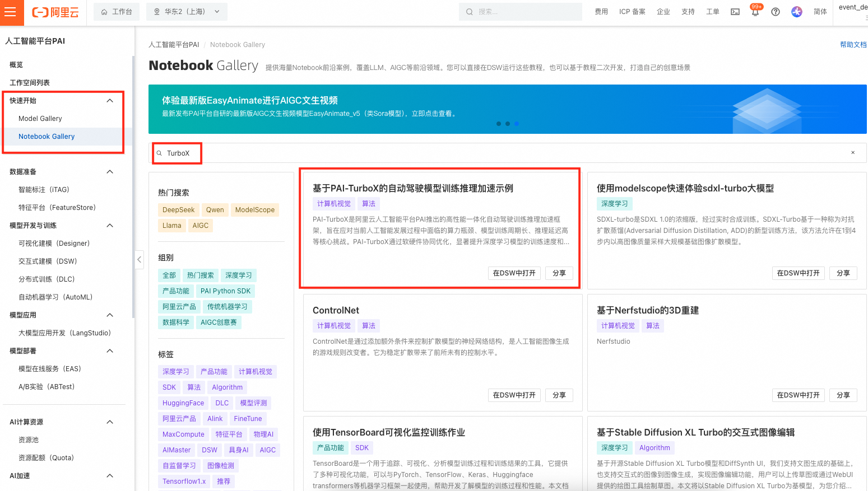This screenshot has height=491, width=868.
Task: Collapse the 模型开发与训练 section
Action: tap(110, 226)
